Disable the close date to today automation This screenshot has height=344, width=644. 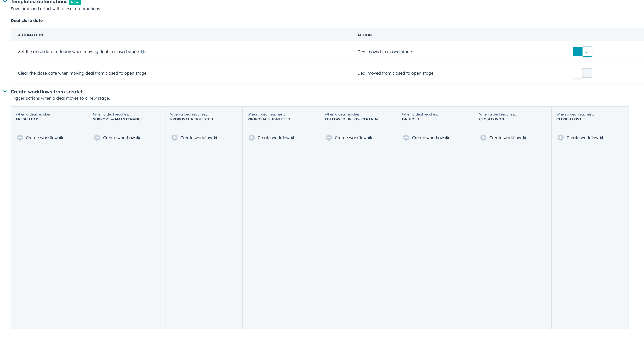583,52
